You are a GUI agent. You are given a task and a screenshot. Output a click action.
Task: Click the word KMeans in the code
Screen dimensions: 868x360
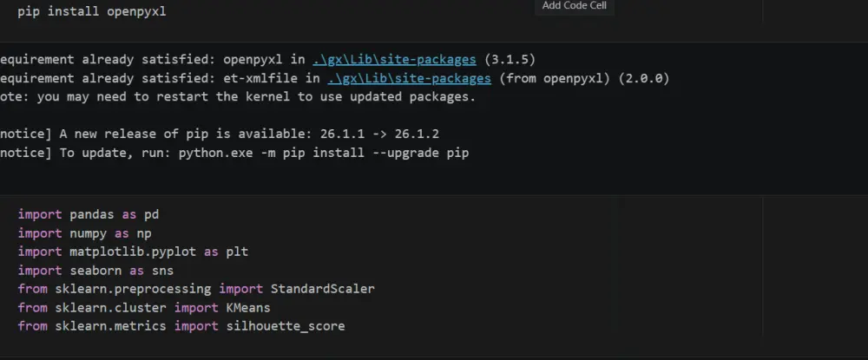click(248, 307)
